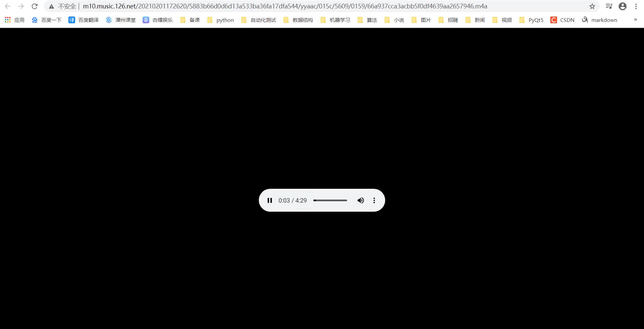Click the browser forward arrow
This screenshot has height=329, width=644.
pyautogui.click(x=21, y=6)
